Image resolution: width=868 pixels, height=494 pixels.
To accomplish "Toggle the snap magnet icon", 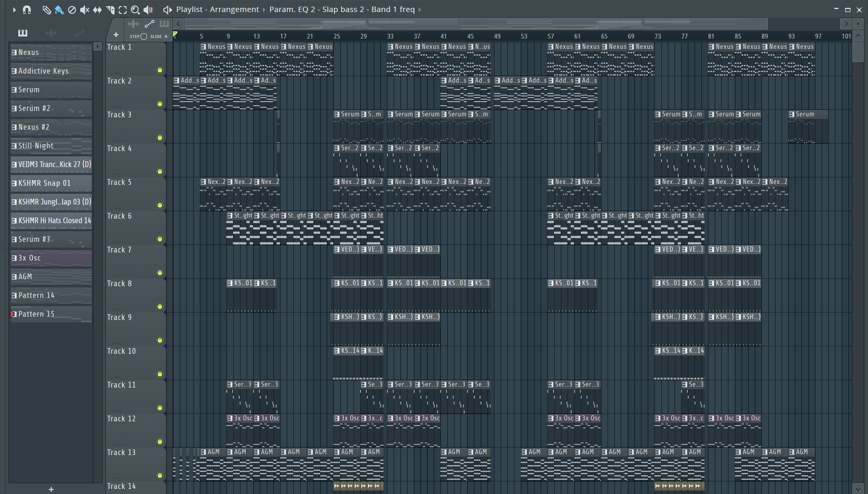I will click(x=27, y=10).
